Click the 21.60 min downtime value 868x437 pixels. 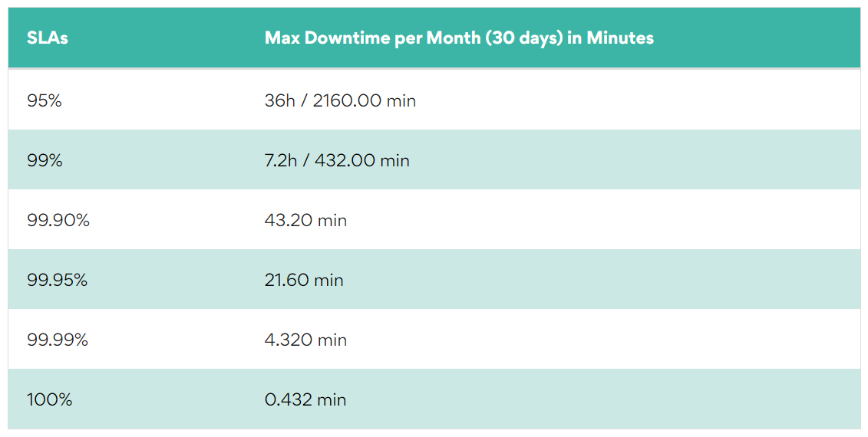[x=304, y=280]
